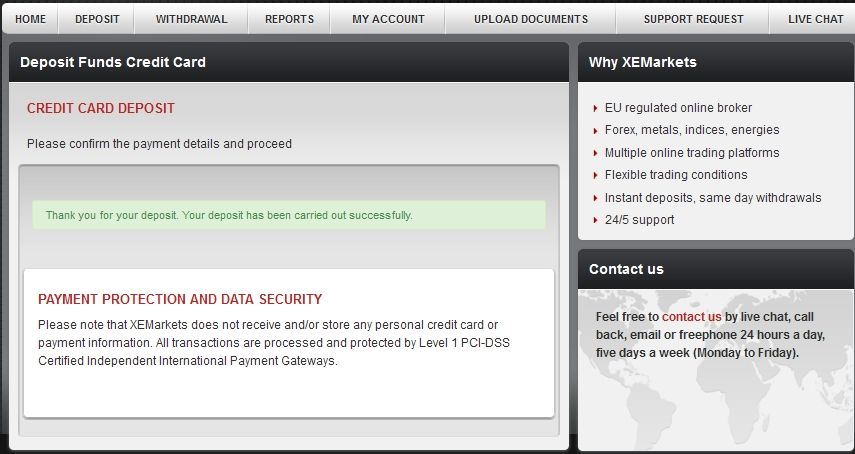855x454 pixels.
Task: Click the arrow bullet next to Forex, metals
Action: coord(595,131)
